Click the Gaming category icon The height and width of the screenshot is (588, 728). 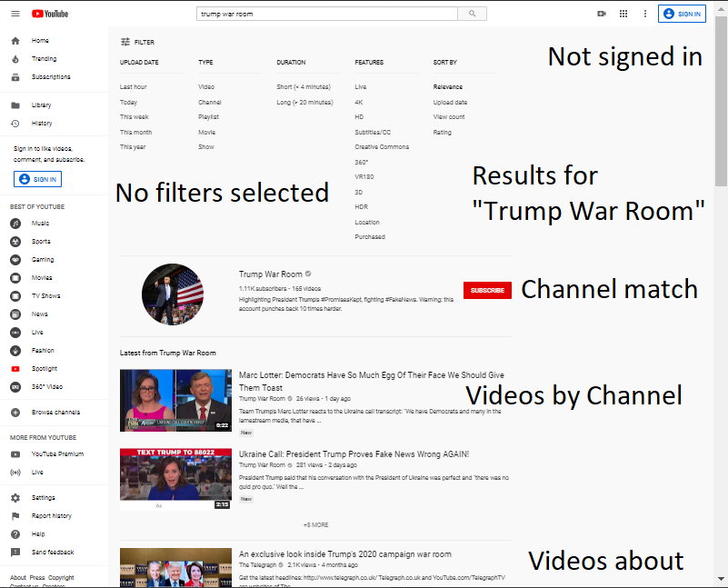tap(15, 259)
